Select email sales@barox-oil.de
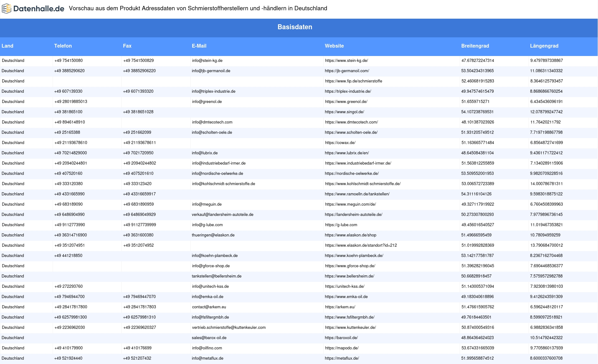598x364 pixels. pos(209,338)
